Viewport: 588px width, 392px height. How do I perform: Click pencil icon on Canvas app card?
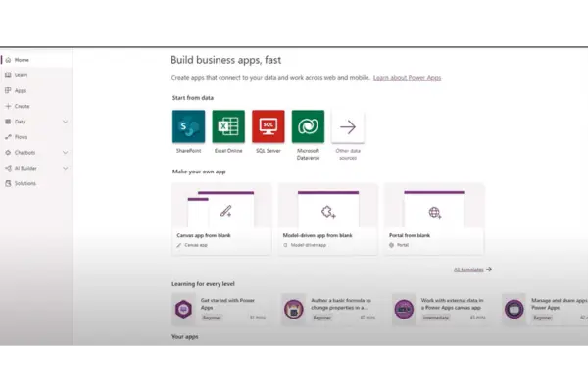pyautogui.click(x=225, y=211)
